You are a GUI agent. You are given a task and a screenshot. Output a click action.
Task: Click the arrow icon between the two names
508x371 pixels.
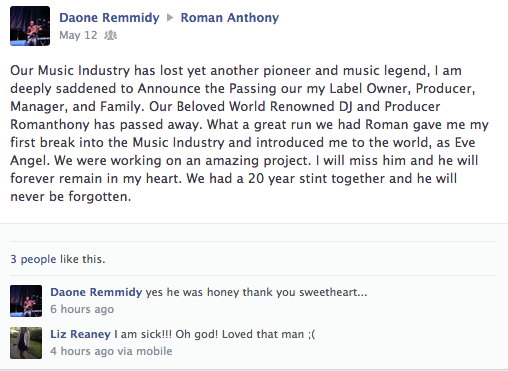tap(170, 17)
